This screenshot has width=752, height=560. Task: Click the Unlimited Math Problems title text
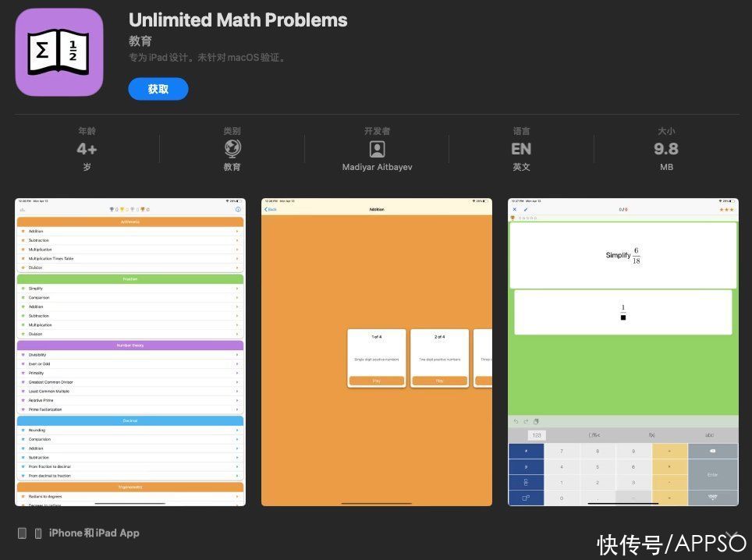click(x=238, y=20)
